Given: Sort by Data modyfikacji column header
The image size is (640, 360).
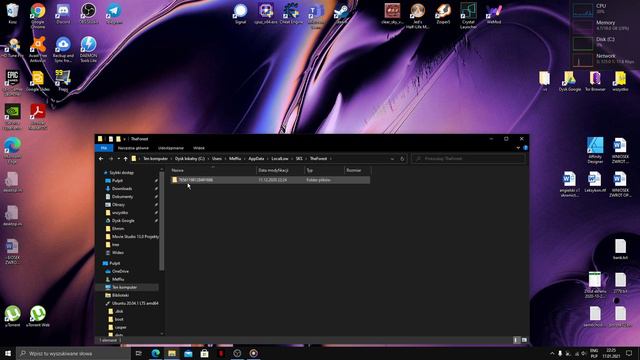Looking at the screenshot, I should (280, 170).
